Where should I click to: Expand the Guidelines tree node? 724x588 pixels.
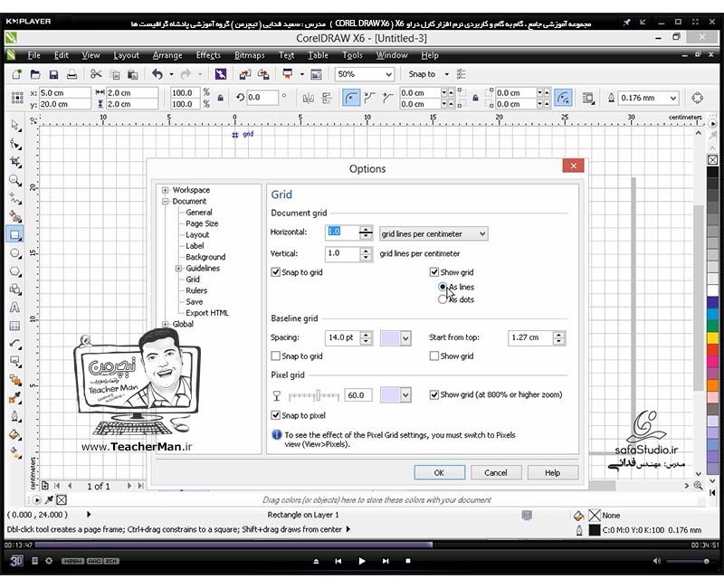tap(178, 268)
